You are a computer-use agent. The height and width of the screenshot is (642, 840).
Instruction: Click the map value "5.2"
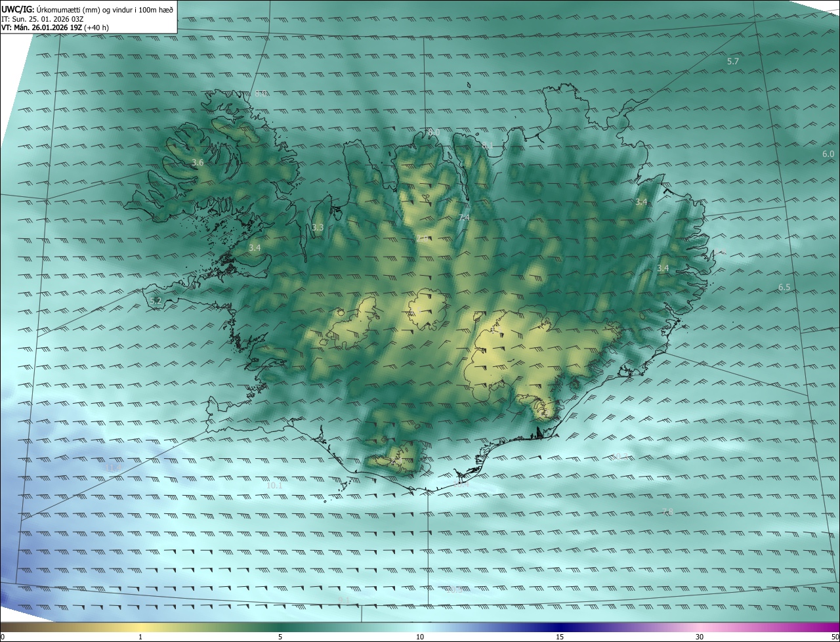click(x=156, y=301)
